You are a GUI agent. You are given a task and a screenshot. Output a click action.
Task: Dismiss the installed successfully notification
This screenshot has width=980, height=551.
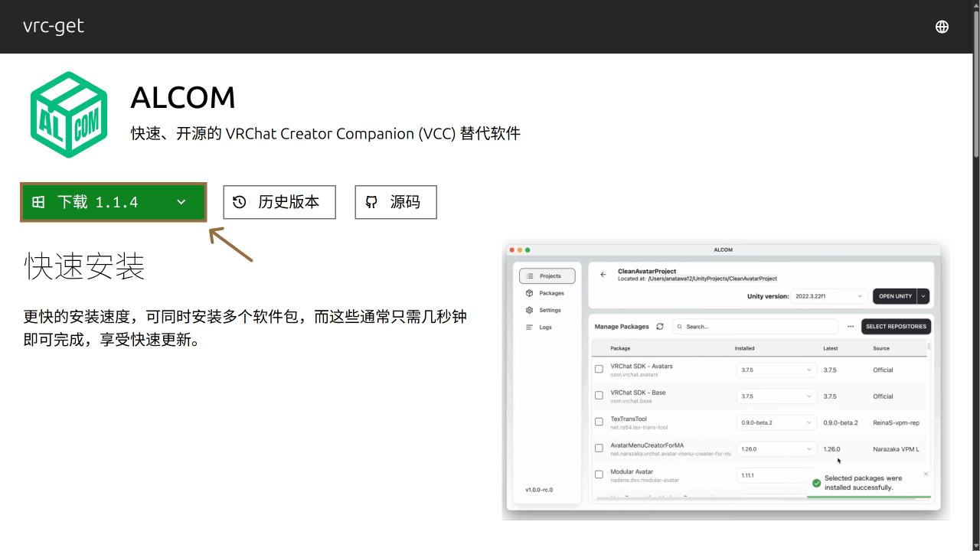click(x=926, y=474)
